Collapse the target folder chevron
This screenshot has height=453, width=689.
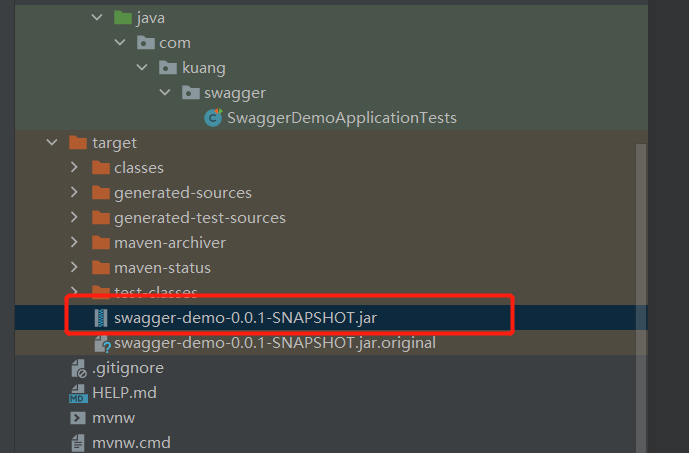pos(52,142)
